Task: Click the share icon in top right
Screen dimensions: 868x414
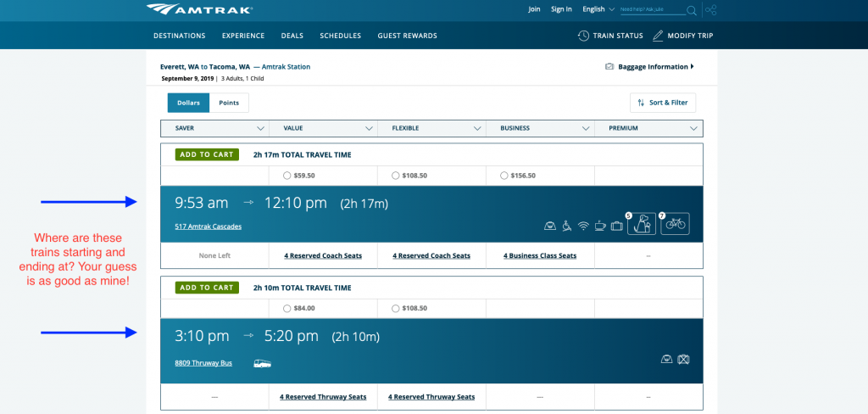Action: (x=710, y=10)
